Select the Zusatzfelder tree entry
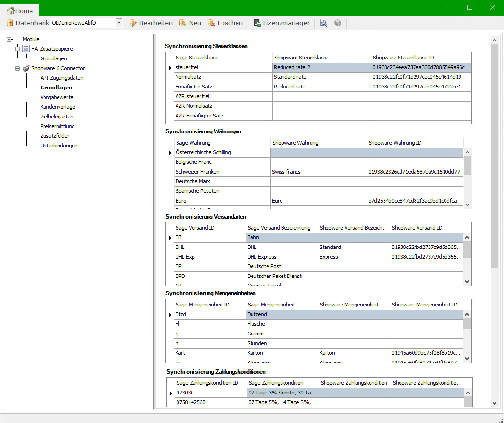 coord(55,136)
